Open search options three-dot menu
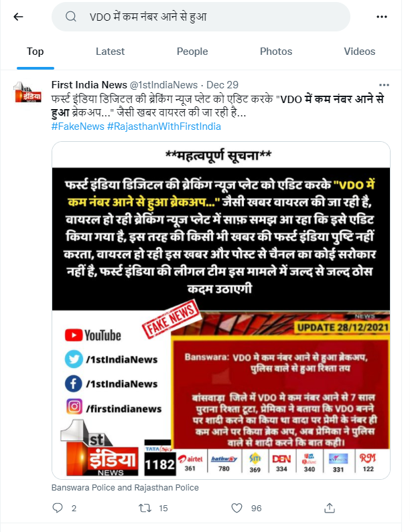 (x=382, y=17)
